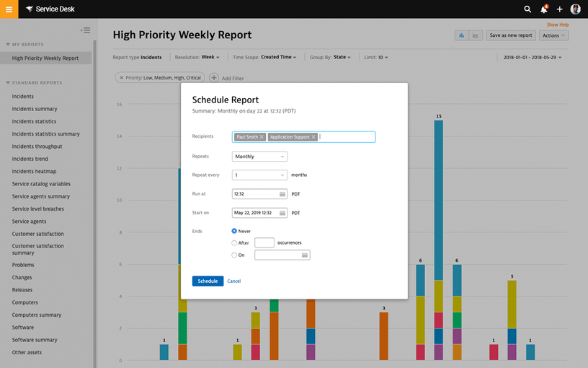This screenshot has width=588, height=368.
Task: Open Service catalog variables report
Action: pos(41,184)
